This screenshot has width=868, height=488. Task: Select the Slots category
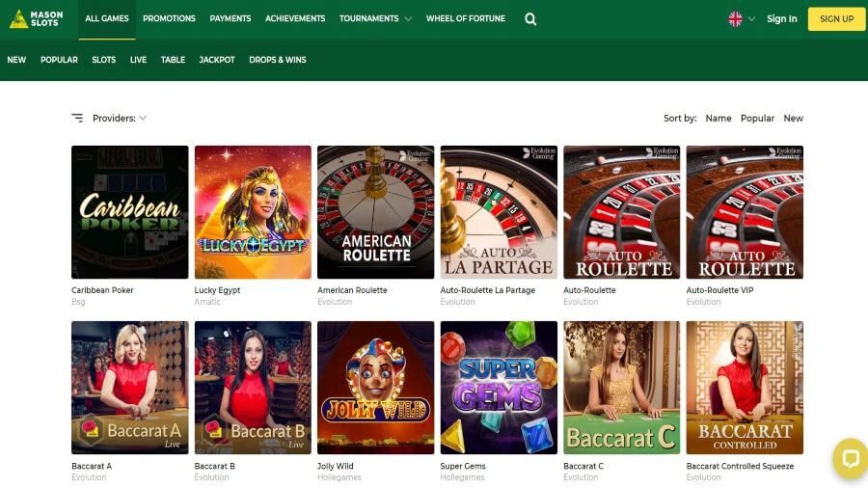click(x=104, y=60)
